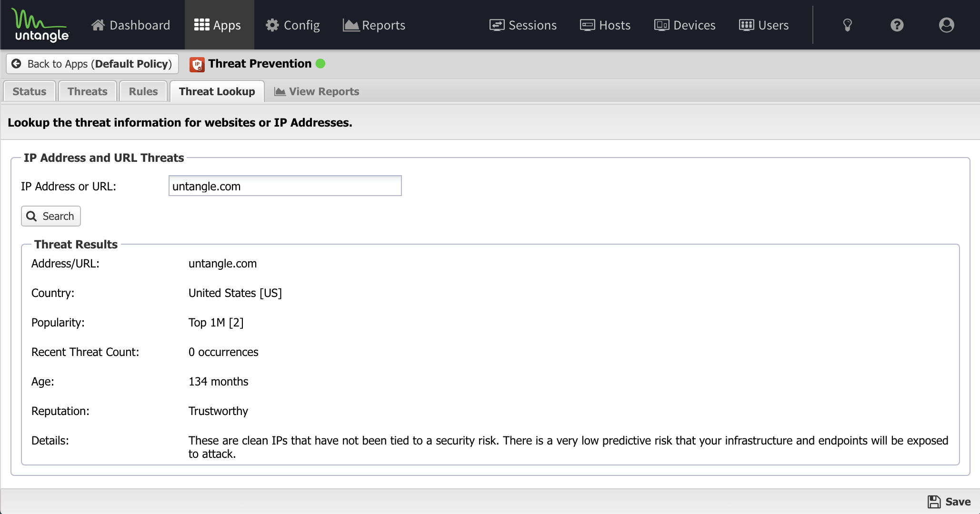This screenshot has width=980, height=514.
Task: Open the View Reports tab
Action: [317, 91]
